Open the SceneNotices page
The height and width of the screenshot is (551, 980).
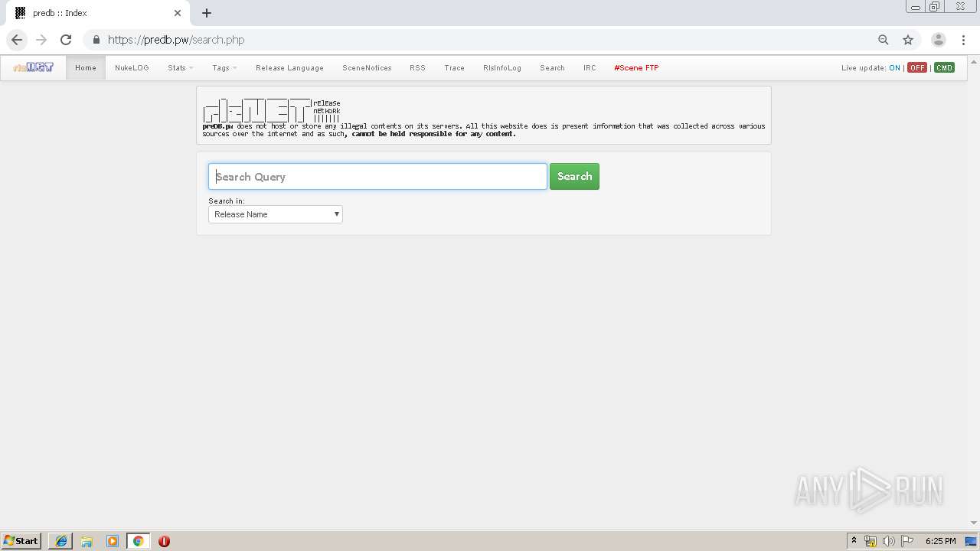coord(367,68)
